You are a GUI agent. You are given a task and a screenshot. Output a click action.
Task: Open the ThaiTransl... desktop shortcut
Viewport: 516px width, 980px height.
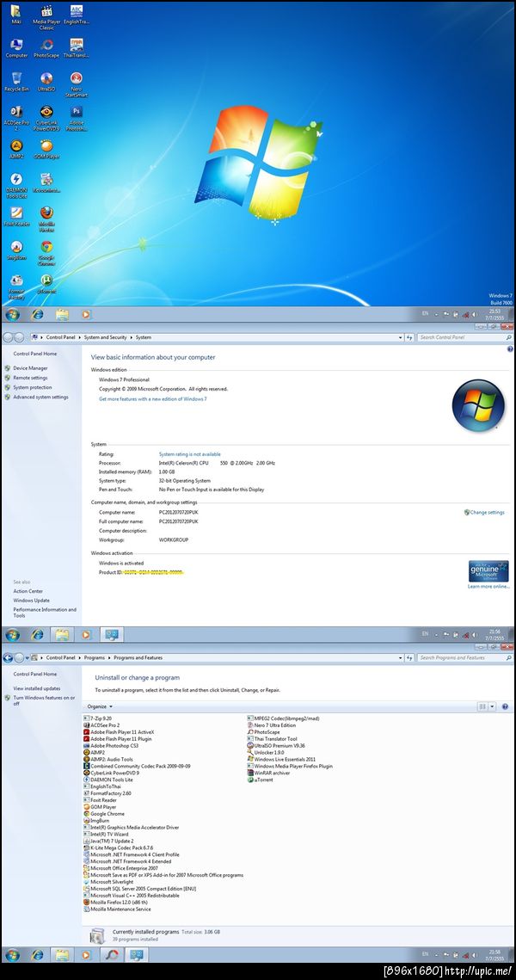coord(77,49)
